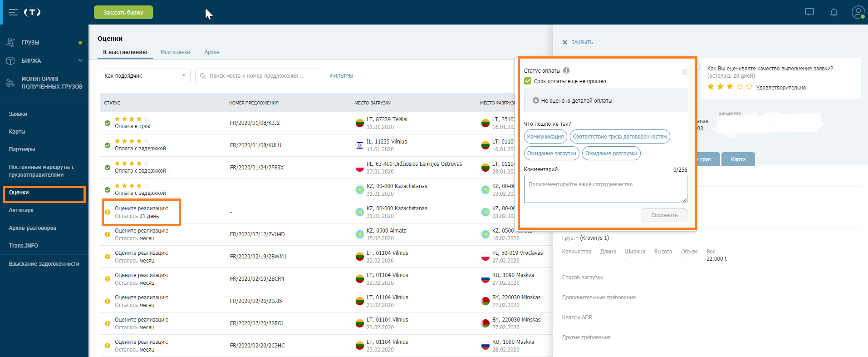Open the notifications bell icon
Image resolution: width=868 pixels, height=357 pixels.
pos(834,12)
